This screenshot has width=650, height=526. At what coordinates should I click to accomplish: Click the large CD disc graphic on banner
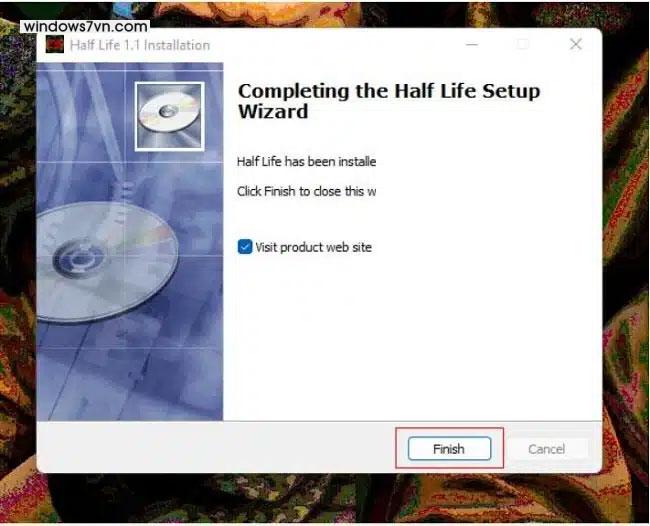[106, 261]
